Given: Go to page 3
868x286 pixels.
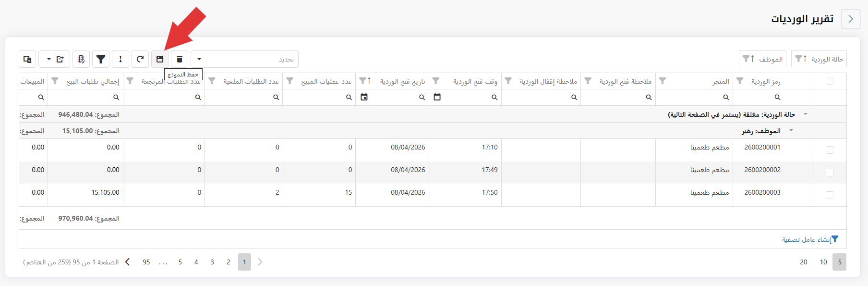Looking at the screenshot, I should (x=212, y=262).
